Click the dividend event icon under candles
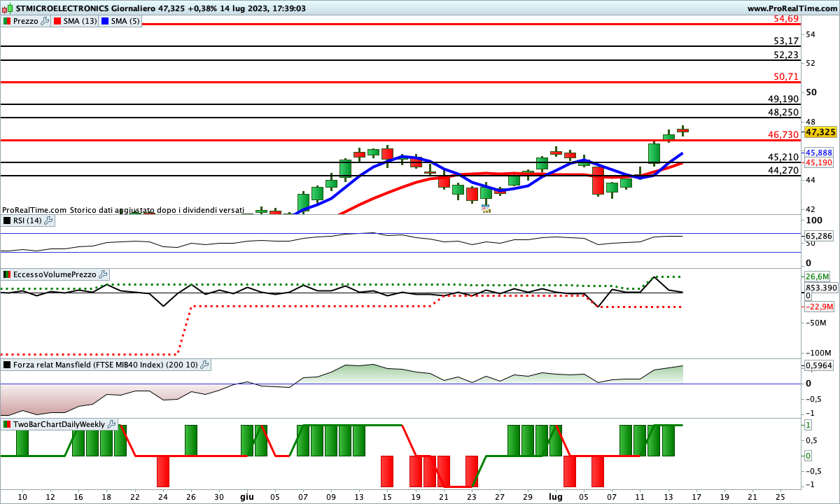This screenshot has width=840, height=504. [x=485, y=208]
